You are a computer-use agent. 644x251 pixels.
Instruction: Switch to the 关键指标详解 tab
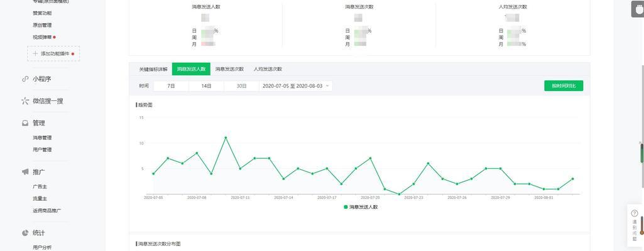click(x=153, y=69)
